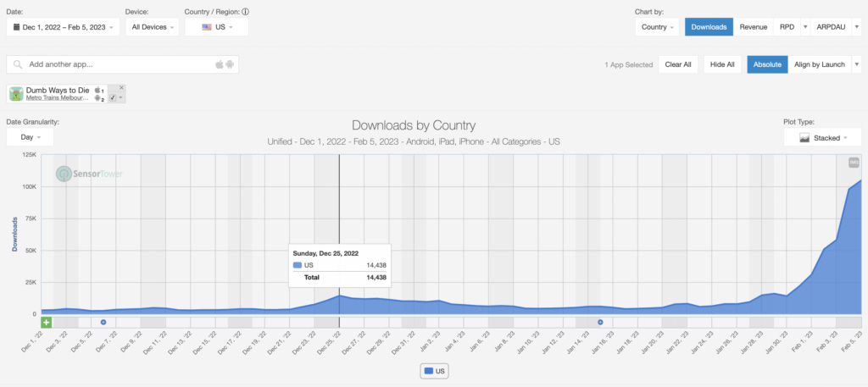This screenshot has height=387, width=868.
Task: Open the Stacked plot type dropdown
Action: point(822,138)
